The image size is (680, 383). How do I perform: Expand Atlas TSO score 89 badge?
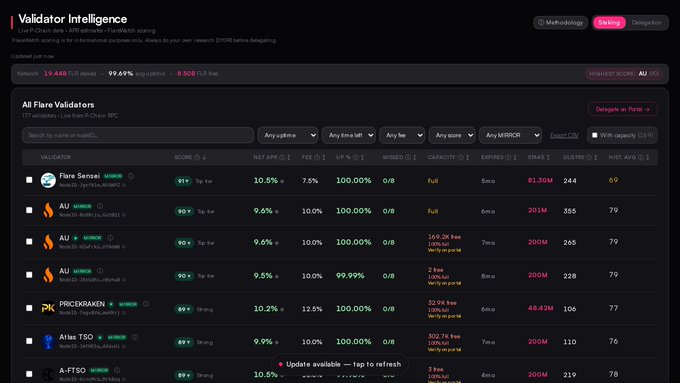tap(183, 342)
